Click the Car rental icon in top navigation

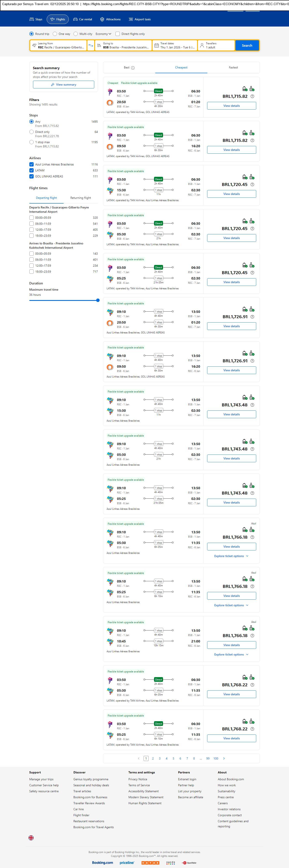click(76, 19)
